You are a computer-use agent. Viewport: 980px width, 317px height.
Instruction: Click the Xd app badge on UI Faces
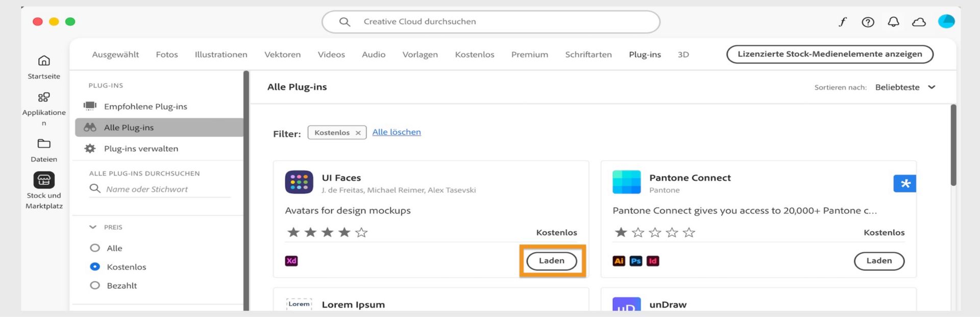pos(291,261)
